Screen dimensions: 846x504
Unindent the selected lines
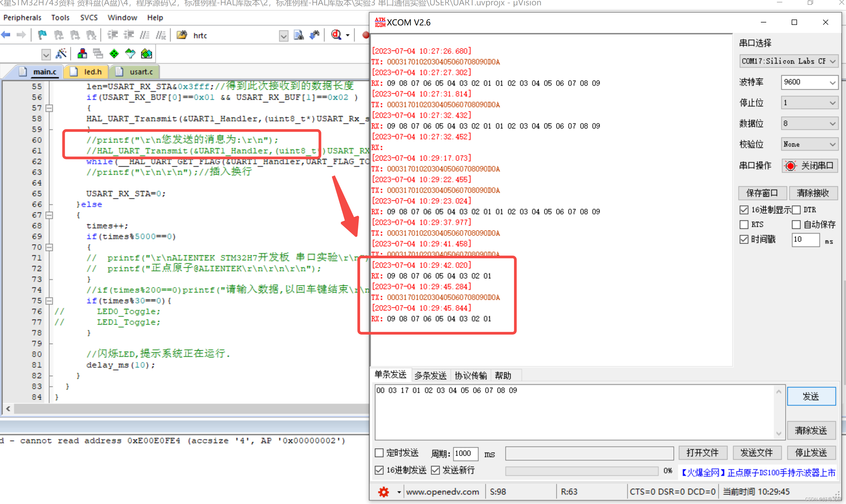pyautogui.click(x=129, y=35)
